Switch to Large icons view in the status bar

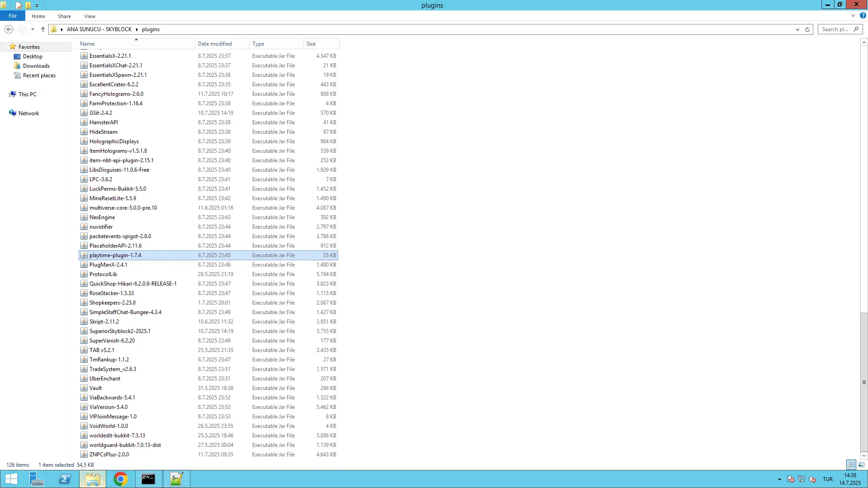point(862,465)
